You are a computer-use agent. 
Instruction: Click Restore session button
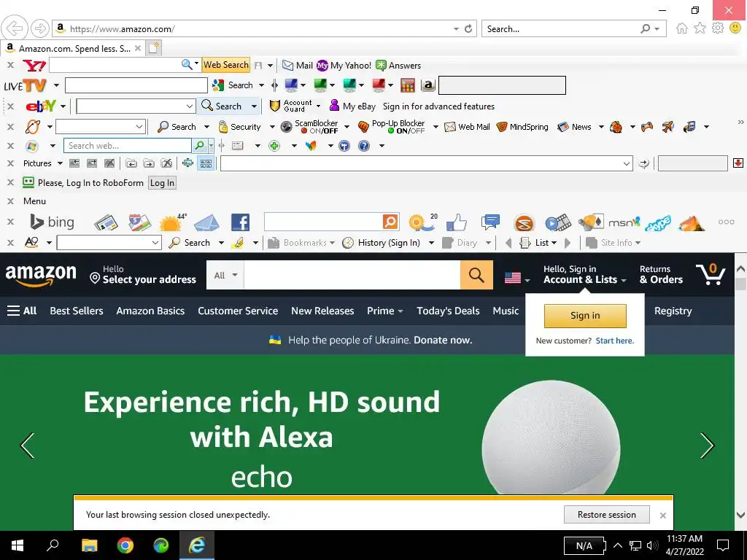coord(606,515)
